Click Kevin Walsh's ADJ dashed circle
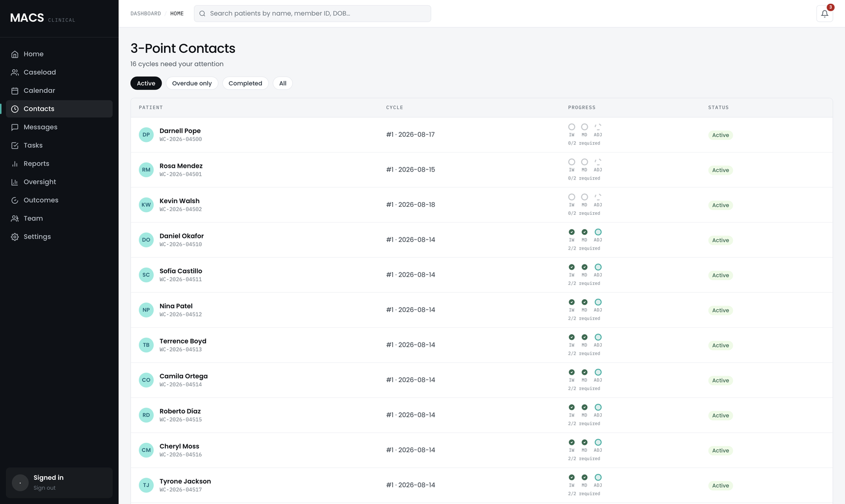The image size is (845, 504). [x=598, y=197]
